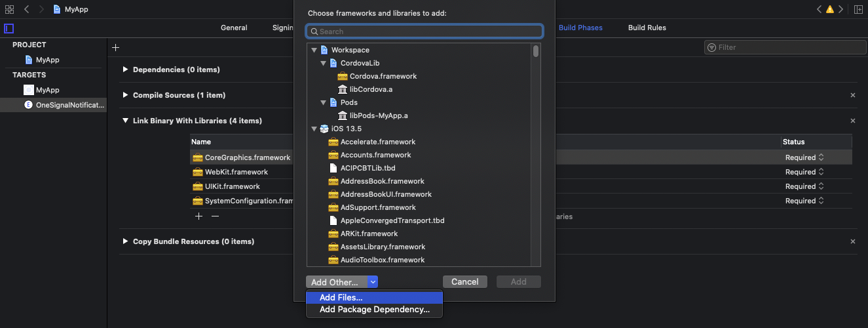Choose AddressBook.framework
This screenshot has width=868, height=328.
(x=376, y=181)
